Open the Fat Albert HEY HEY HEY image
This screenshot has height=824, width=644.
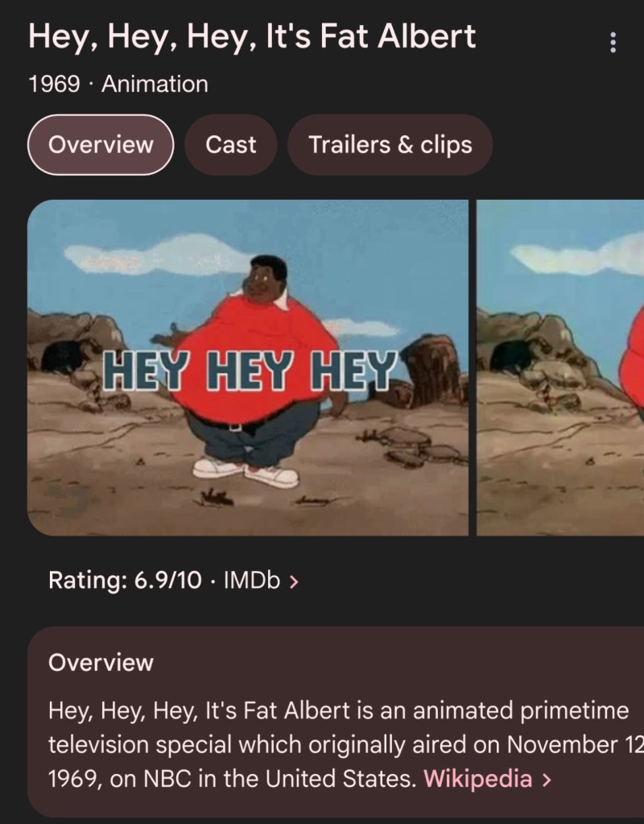click(248, 367)
